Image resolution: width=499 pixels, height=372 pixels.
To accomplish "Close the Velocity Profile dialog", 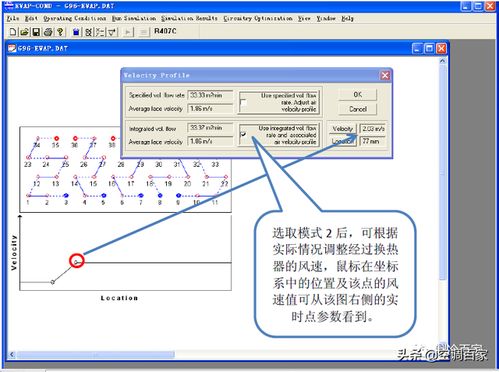I will (385, 76).
